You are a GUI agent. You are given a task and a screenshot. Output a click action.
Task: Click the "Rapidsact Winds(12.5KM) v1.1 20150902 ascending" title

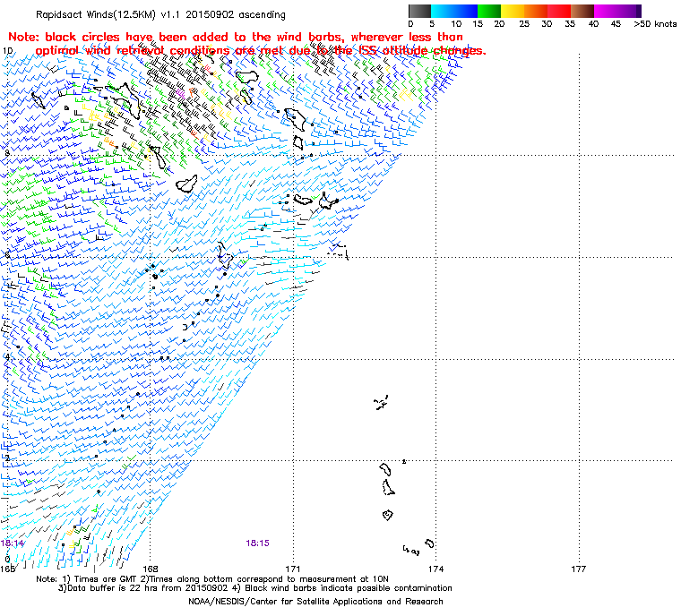pos(160,14)
